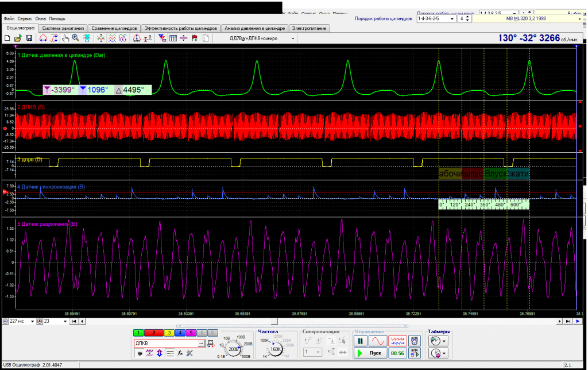Open channel tools wrench icon

click(x=189, y=353)
